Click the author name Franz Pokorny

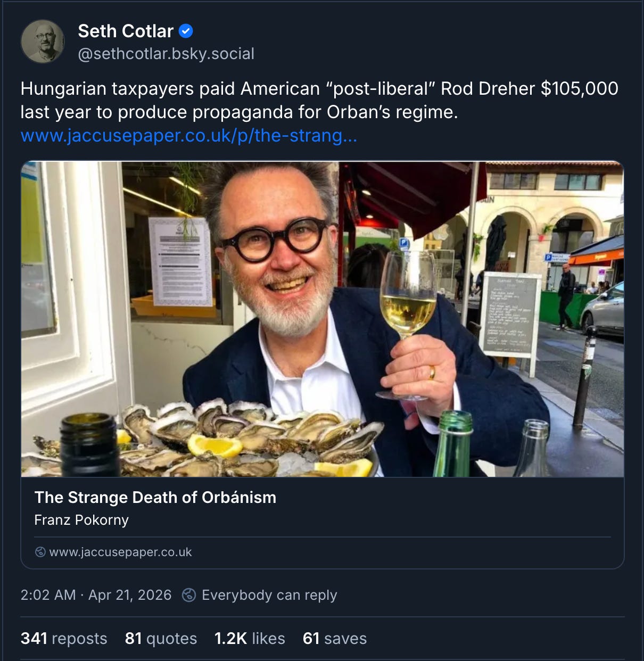81,520
